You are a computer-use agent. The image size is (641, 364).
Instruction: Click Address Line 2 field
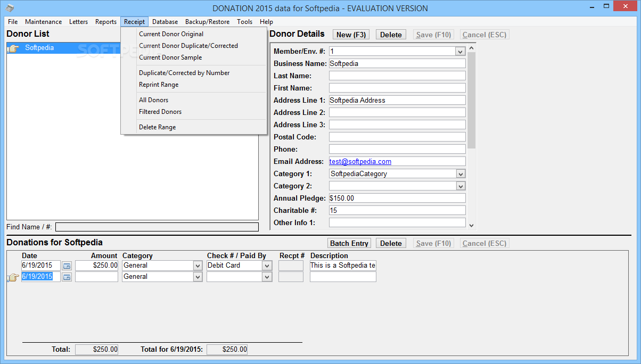pyautogui.click(x=397, y=112)
